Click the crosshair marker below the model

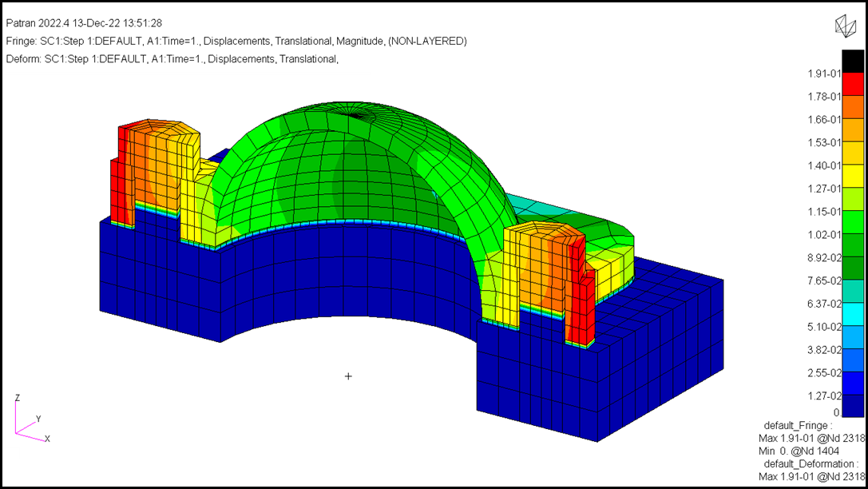[x=348, y=376]
